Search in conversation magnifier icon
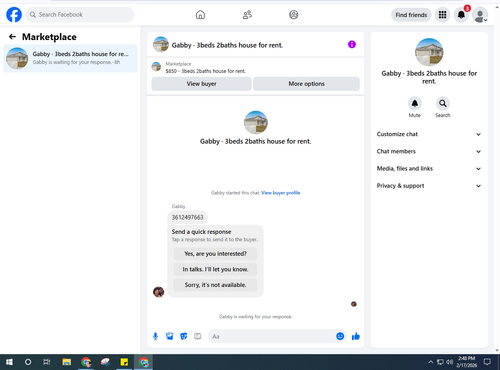Image resolution: width=500 pixels, height=370 pixels. tap(443, 103)
